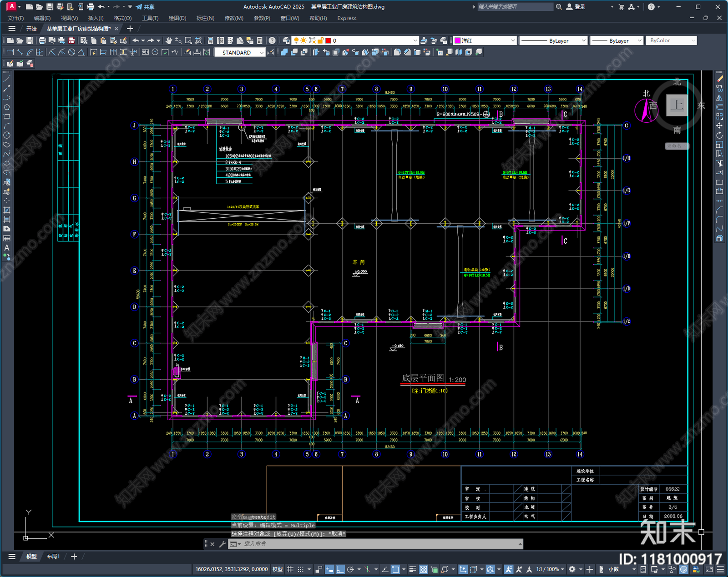
Task: Click the Save icon in standard toolbar
Action: [x=30, y=40]
